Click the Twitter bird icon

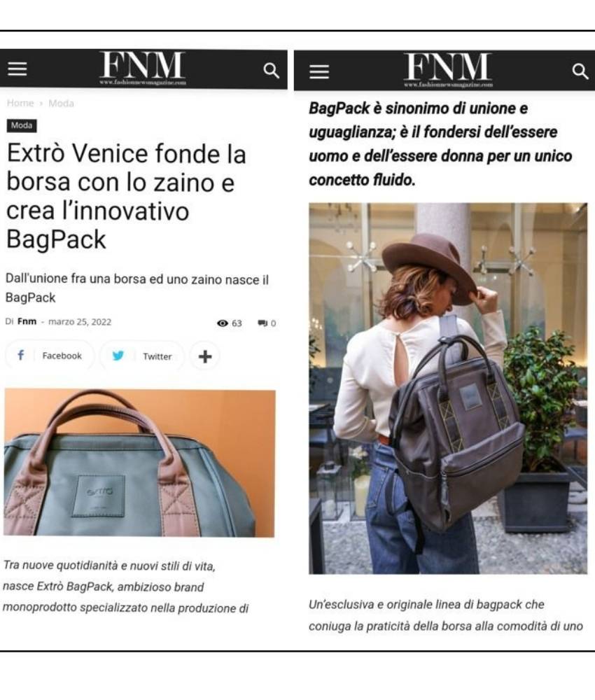[x=118, y=356]
